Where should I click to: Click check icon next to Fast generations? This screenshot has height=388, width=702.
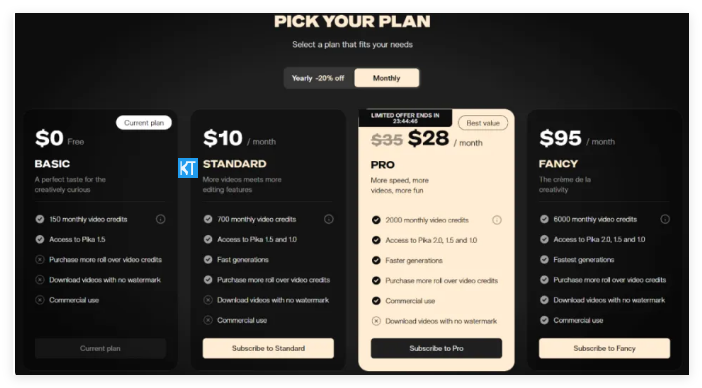pos(208,260)
